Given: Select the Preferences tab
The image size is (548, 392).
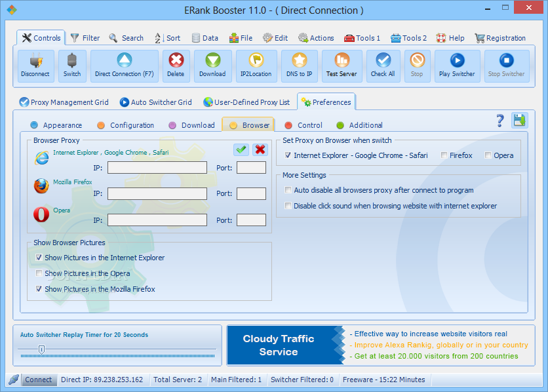Looking at the screenshot, I should tap(326, 102).
